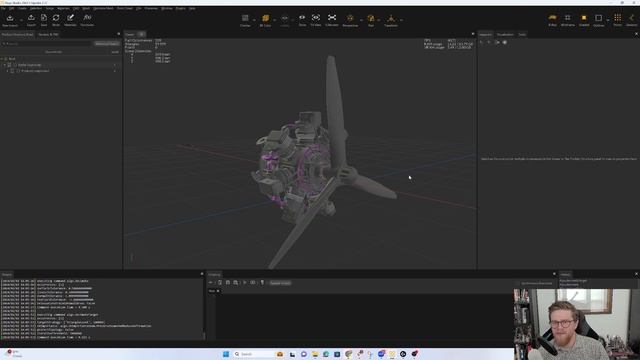This screenshot has height=360, width=640.
Task: Click the third Scripting toolbar icon
Action: tap(228, 282)
